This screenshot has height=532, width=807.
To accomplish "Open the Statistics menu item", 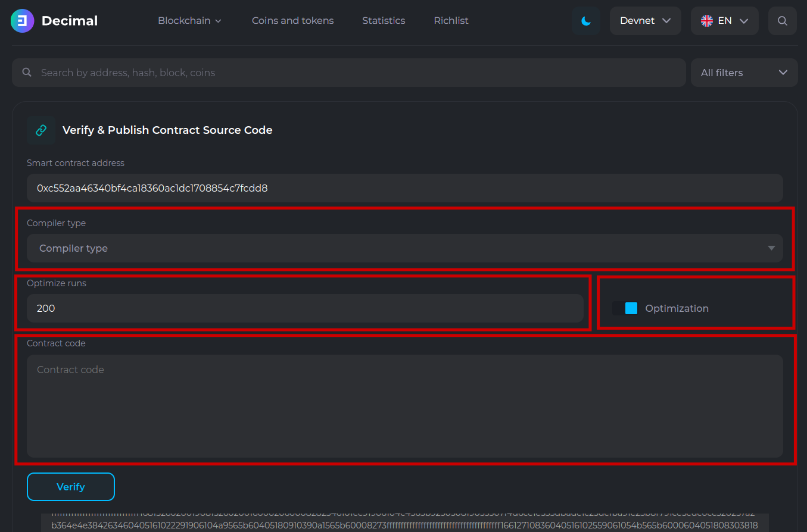I will pyautogui.click(x=384, y=21).
